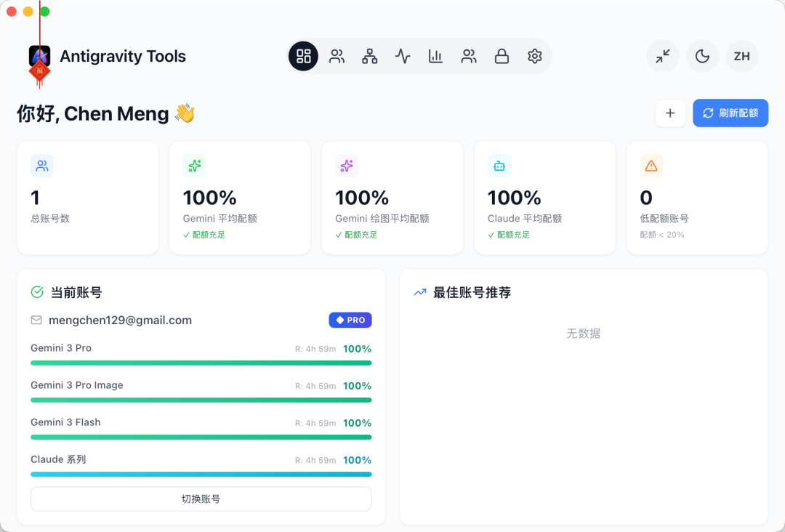
Task: Click the Gemini 3 Flash model label
Action: coord(65,422)
